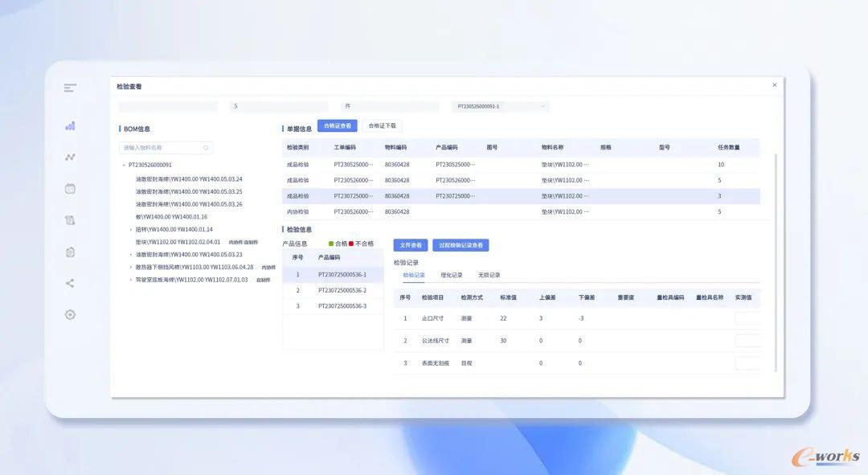Image resolution: width=868 pixels, height=475 pixels.
Task: Click the search icon in BOM search box
Action: coord(206,148)
